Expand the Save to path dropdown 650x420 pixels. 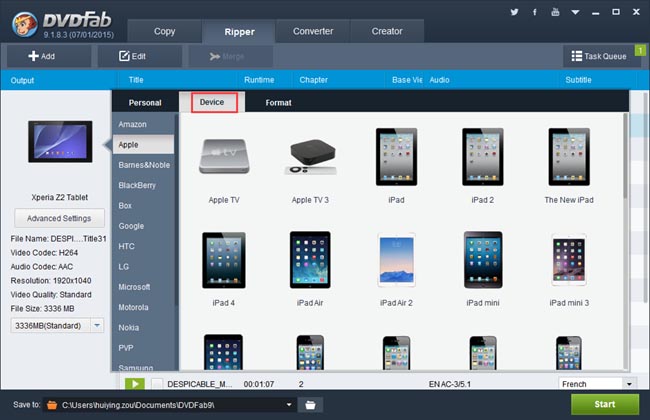289,405
